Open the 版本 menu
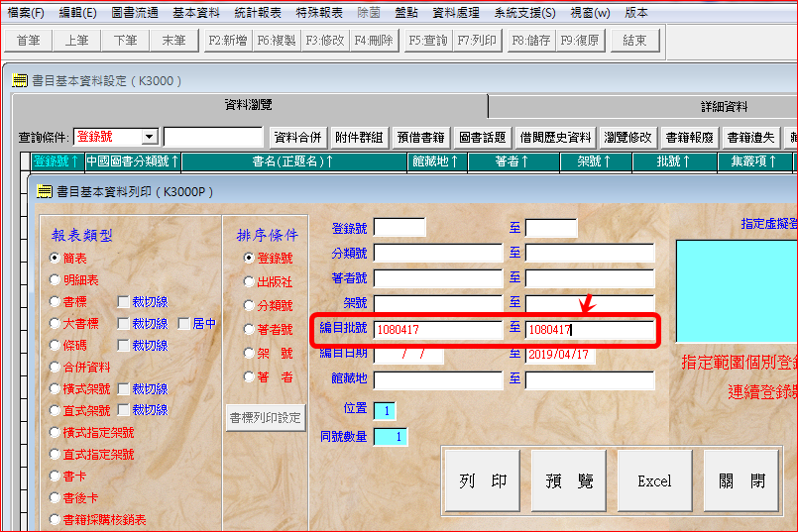The image size is (798, 532). [x=636, y=13]
